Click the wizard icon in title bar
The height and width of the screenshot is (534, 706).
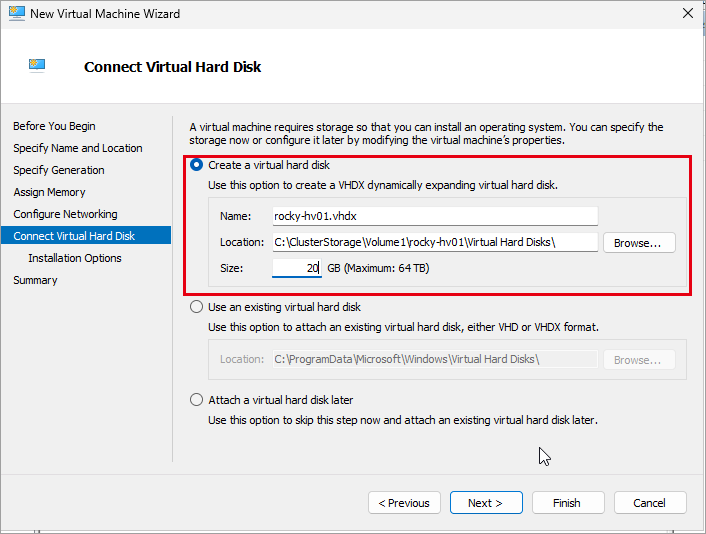pyautogui.click(x=17, y=14)
